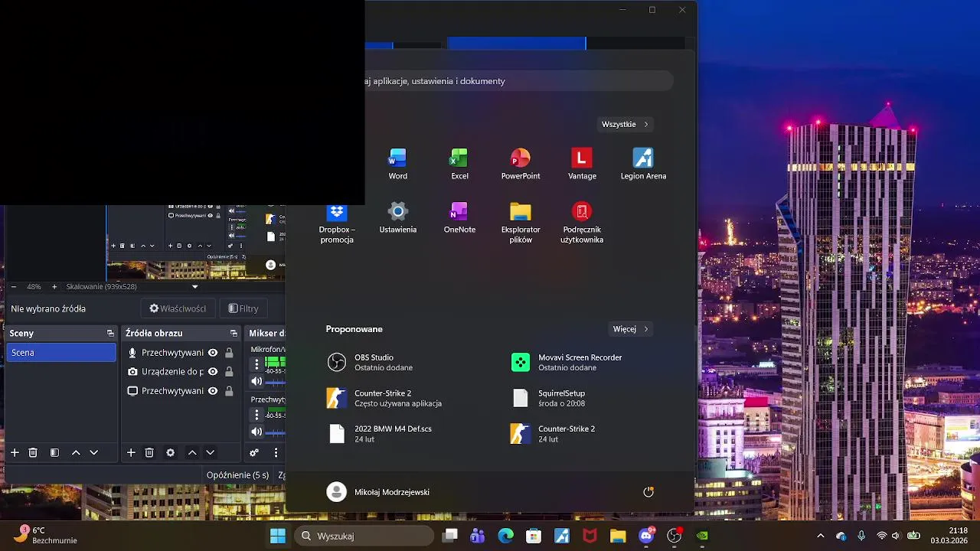Screen dimensions: 980x551
Task: Move scene down in OBS Sceny panel
Action: pos(94,453)
